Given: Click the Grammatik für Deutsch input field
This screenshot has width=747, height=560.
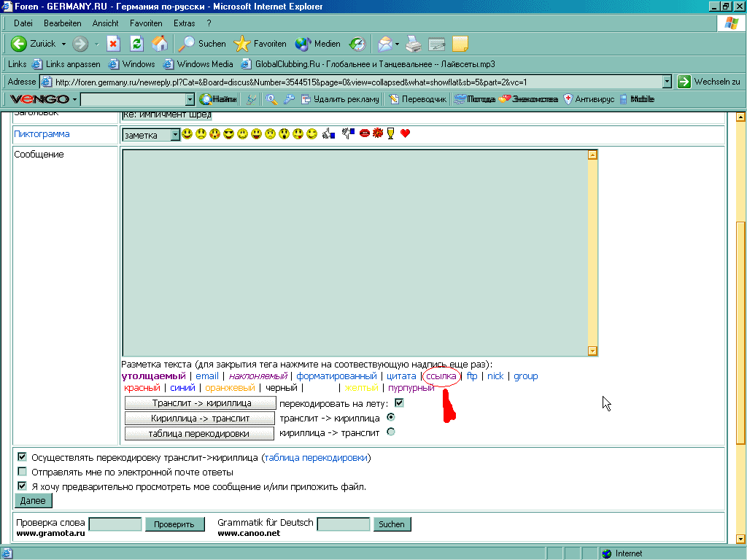Looking at the screenshot, I should click(x=344, y=524).
